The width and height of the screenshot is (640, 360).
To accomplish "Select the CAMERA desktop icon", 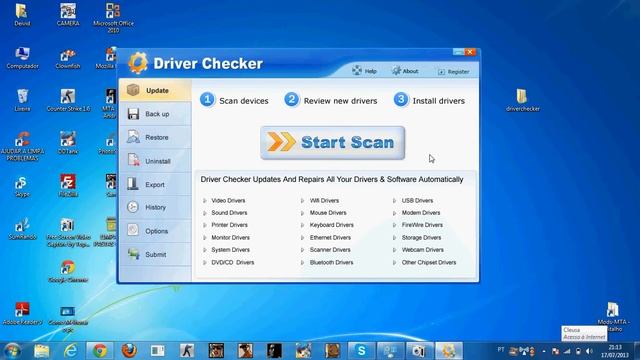I will click(68, 15).
